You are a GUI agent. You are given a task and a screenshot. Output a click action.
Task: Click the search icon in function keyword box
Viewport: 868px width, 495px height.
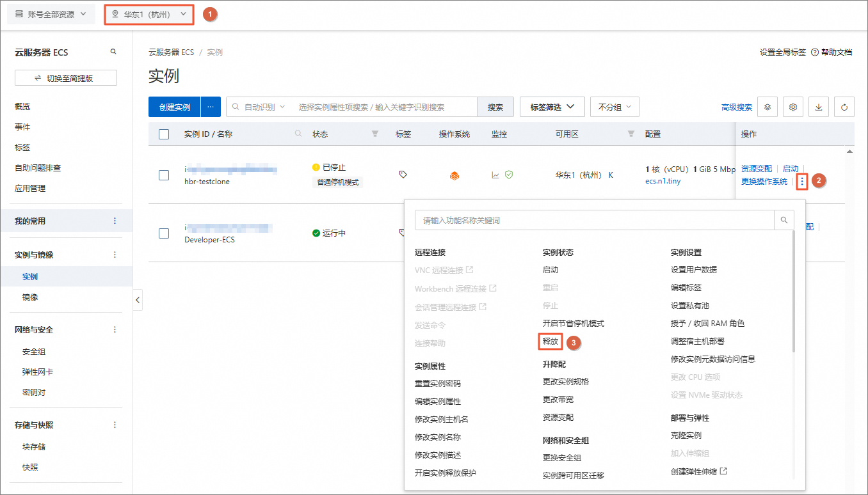(784, 220)
